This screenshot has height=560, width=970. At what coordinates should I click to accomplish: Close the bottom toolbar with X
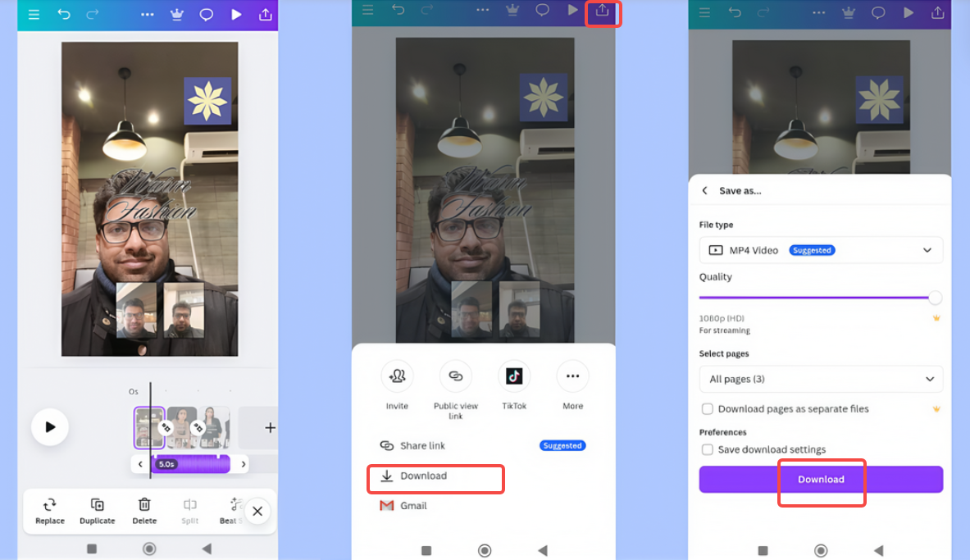coord(257,511)
